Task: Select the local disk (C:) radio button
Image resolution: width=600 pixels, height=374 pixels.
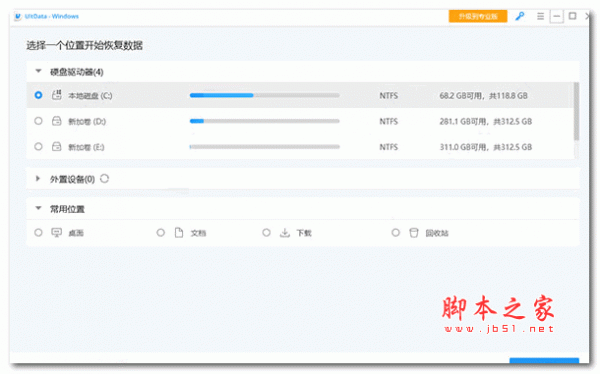Action: [38, 95]
